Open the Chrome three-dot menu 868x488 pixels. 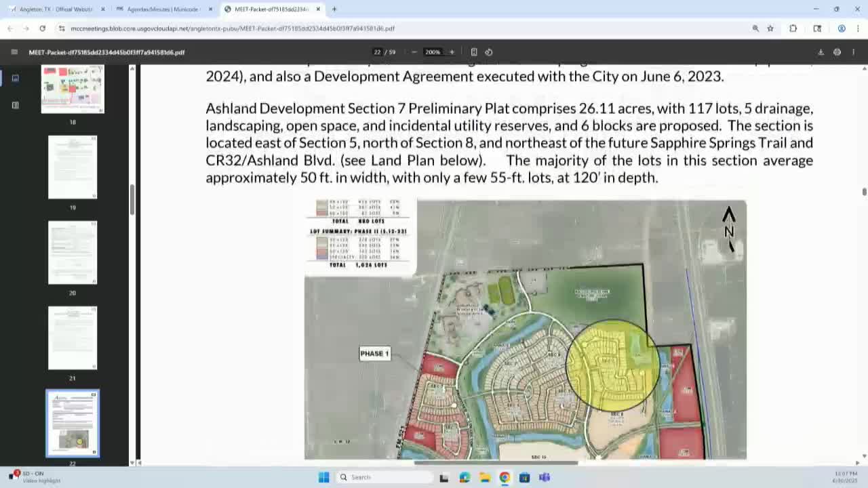859,28
